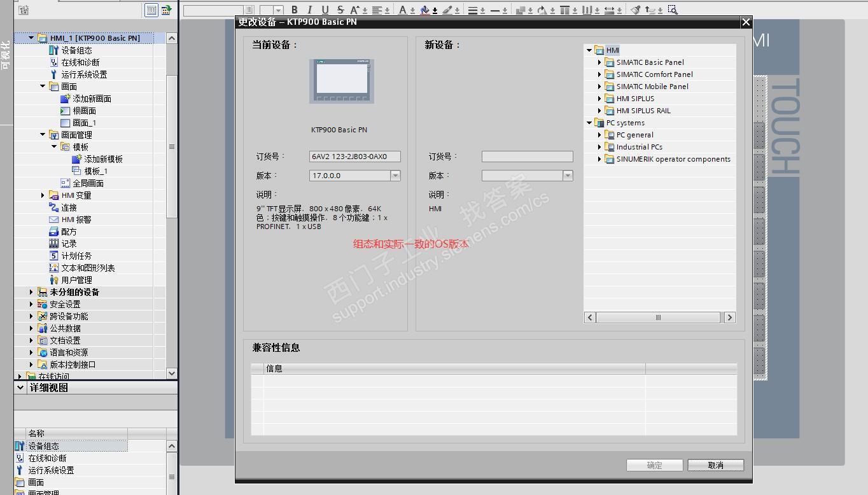Open the font size dropdown in toolbar
Image resolution: width=868 pixels, height=495 pixels.
[279, 10]
